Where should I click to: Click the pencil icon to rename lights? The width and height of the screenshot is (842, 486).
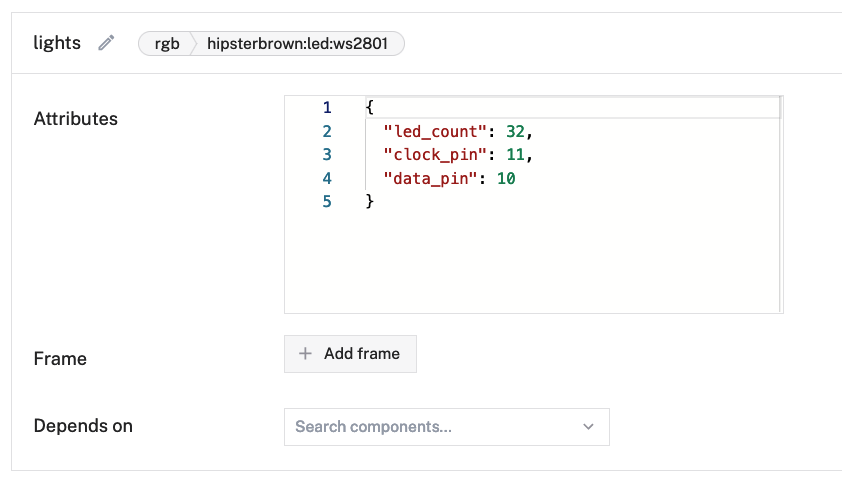pyautogui.click(x=106, y=43)
